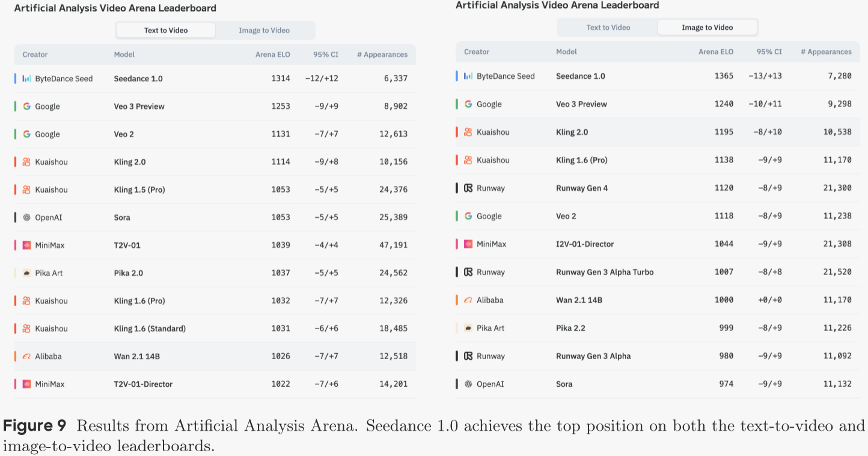868x456 pixels.
Task: Click model name Runway Gen 4
Action: (582, 188)
